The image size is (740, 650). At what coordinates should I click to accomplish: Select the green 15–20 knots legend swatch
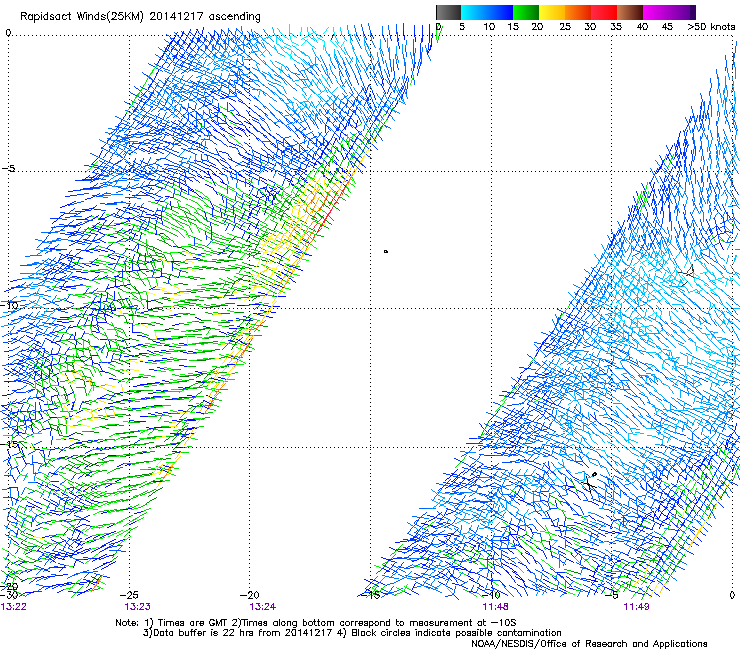(x=526, y=12)
